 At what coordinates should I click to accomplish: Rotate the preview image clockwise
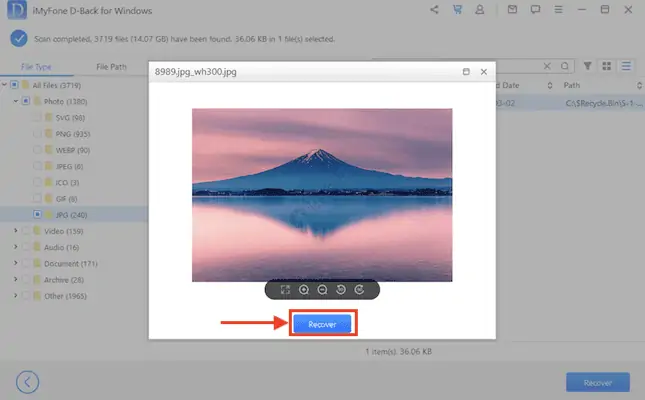point(358,290)
